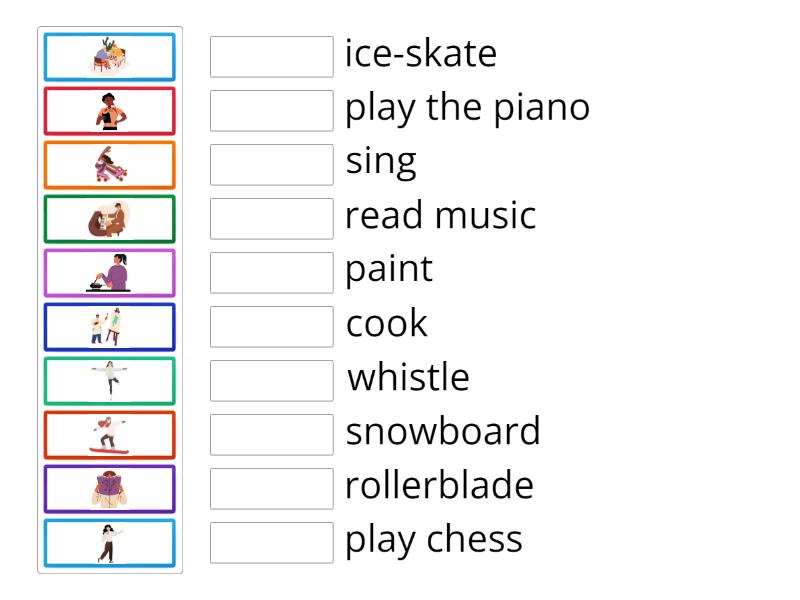Select the empty box beside paint
The width and height of the screenshot is (800, 600).
(x=272, y=273)
